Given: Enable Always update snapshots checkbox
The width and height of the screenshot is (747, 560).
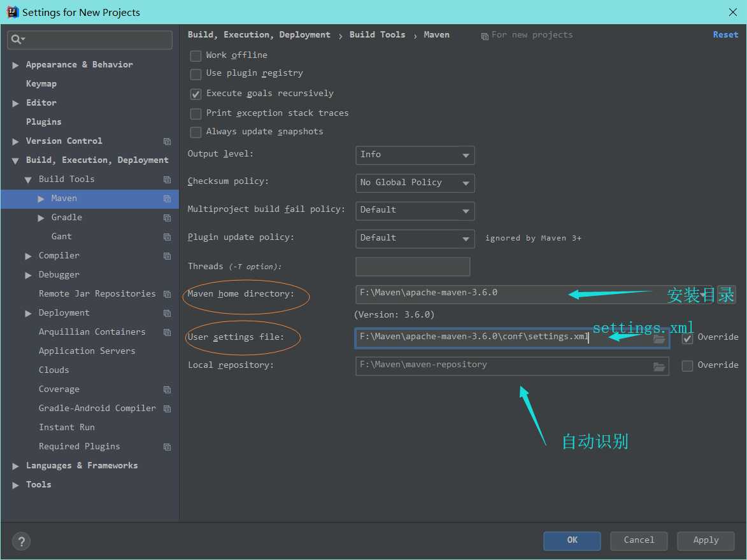Looking at the screenshot, I should point(196,132).
